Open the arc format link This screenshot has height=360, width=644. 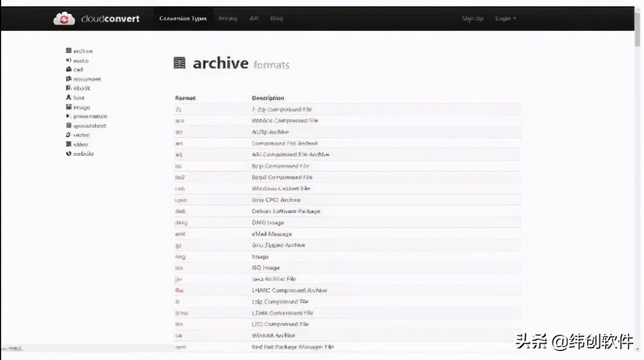tap(178, 143)
